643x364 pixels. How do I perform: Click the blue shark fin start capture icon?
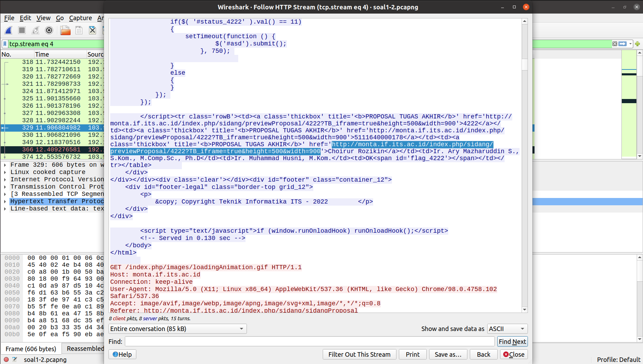tap(8, 31)
